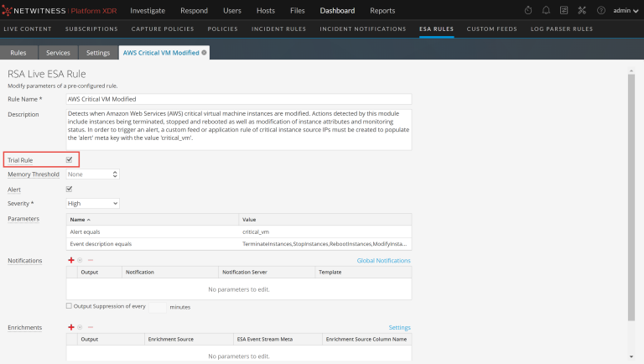Open Global Notifications link

tap(383, 261)
